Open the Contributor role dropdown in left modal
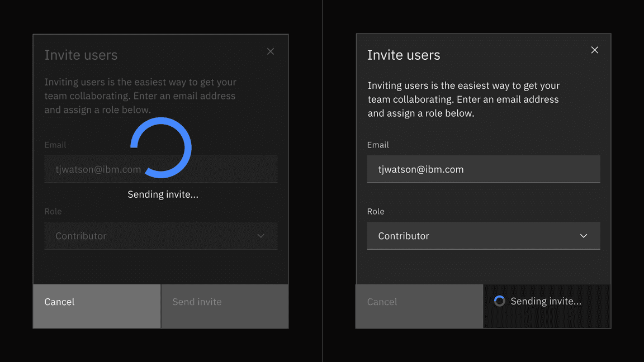This screenshot has height=362, width=644. [x=160, y=236]
